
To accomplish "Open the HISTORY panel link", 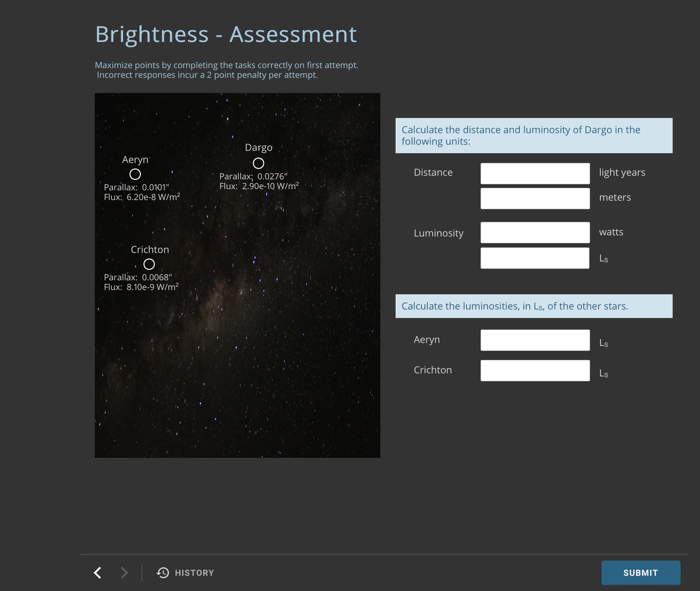I will click(194, 573).
